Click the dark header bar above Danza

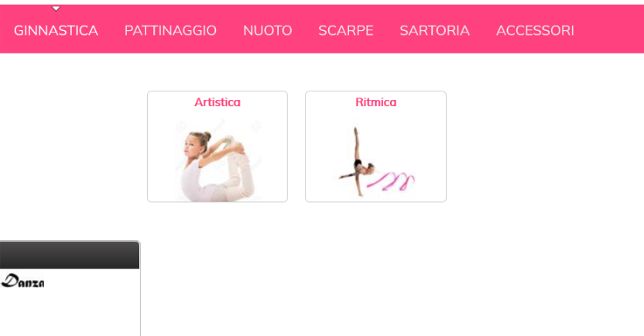[x=70, y=255]
